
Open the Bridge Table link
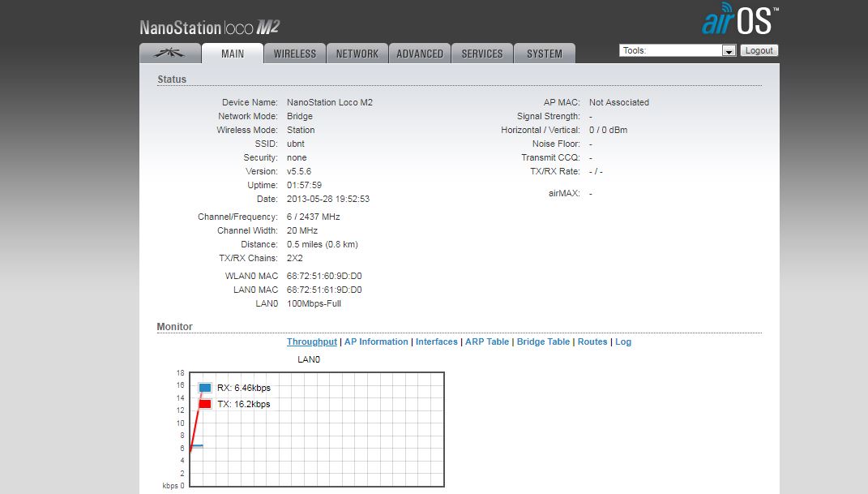tap(543, 342)
